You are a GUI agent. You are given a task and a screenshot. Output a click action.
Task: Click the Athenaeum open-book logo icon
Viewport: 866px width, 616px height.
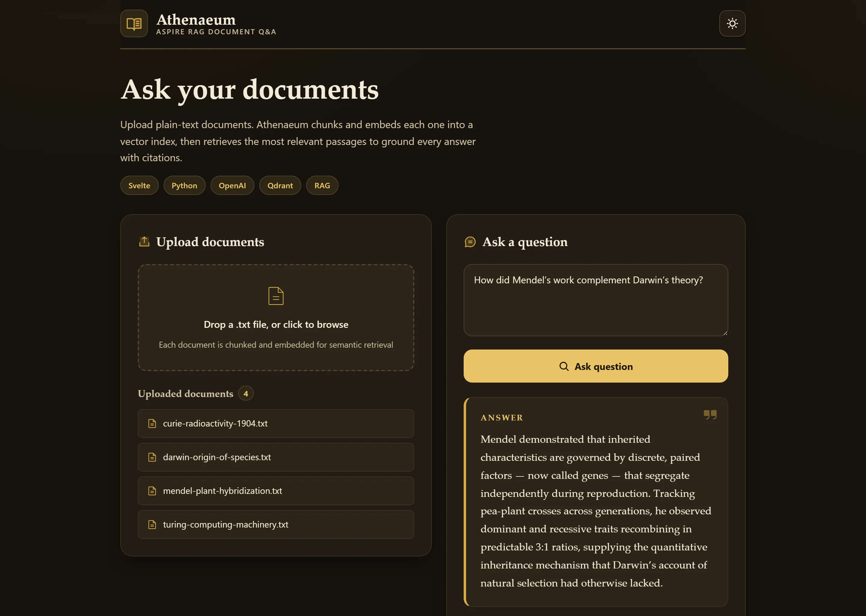(x=134, y=23)
